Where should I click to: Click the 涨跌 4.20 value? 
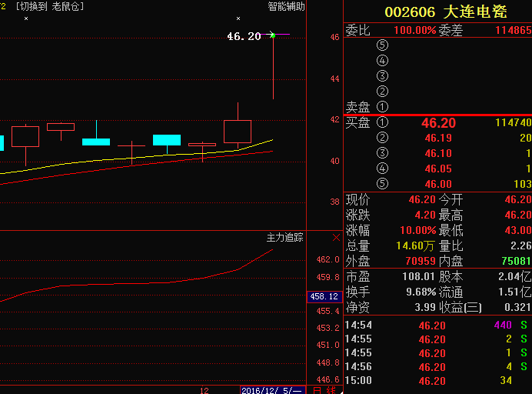click(425, 215)
